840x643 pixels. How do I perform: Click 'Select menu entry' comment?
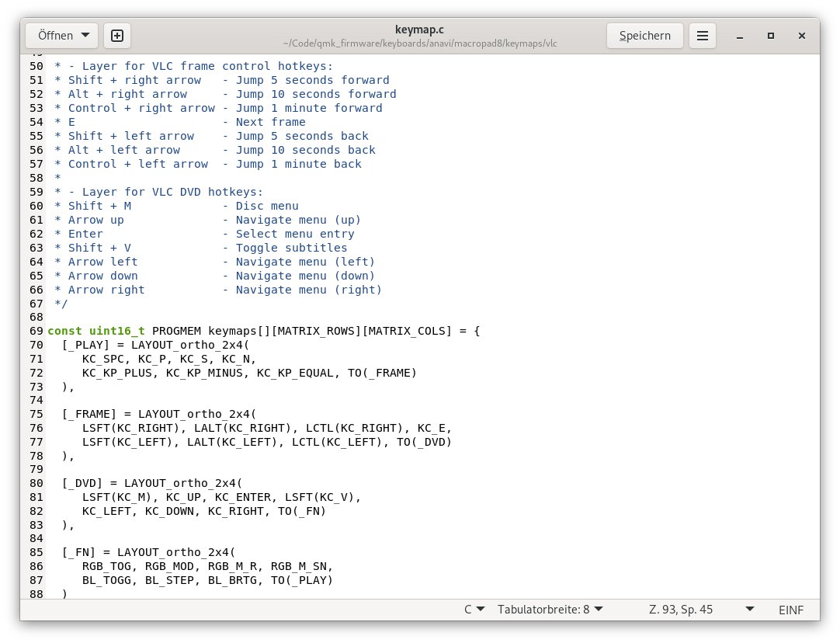pyautogui.click(x=295, y=235)
